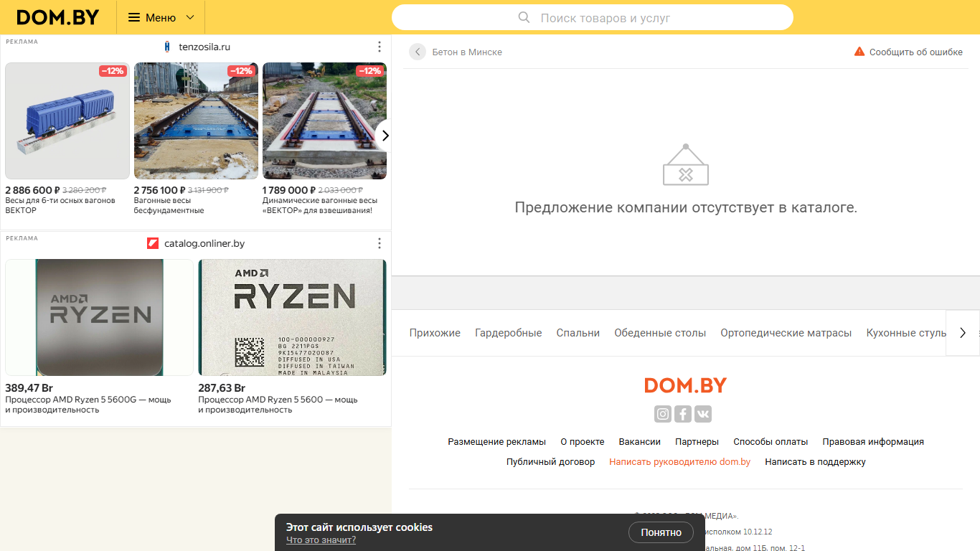Open the Бетон в Минске breadcrumb link

click(467, 52)
